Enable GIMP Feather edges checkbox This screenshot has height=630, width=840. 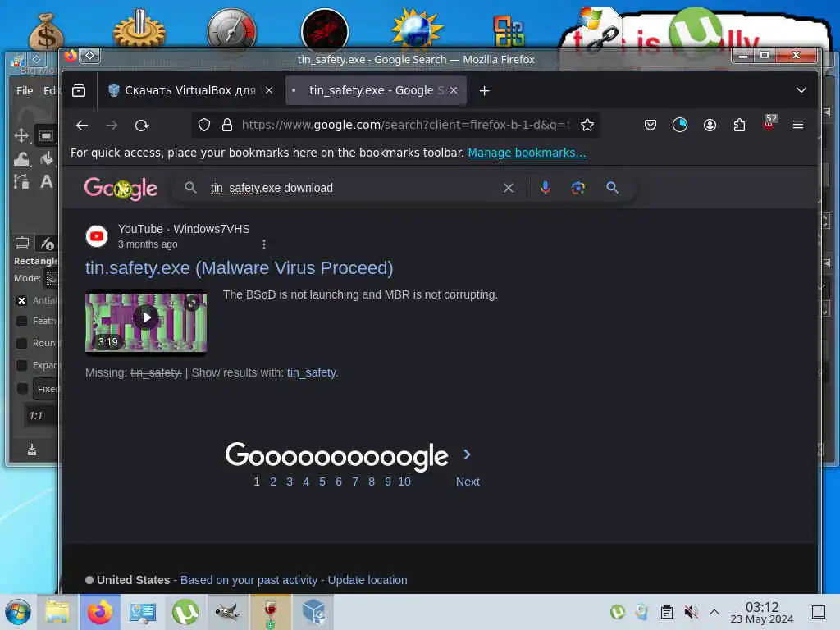[21, 321]
